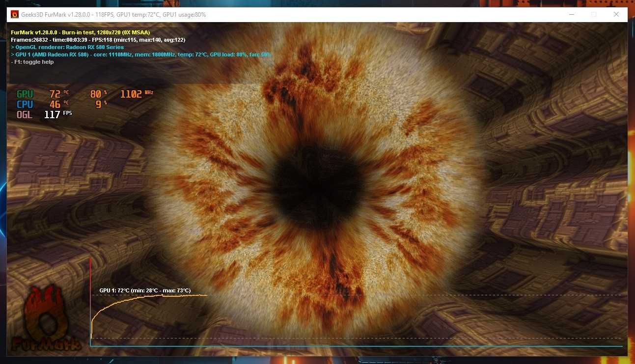Screen dimensions: 635x364
Task: Click the 'Frames:26832' statistics line
Action: coord(98,40)
